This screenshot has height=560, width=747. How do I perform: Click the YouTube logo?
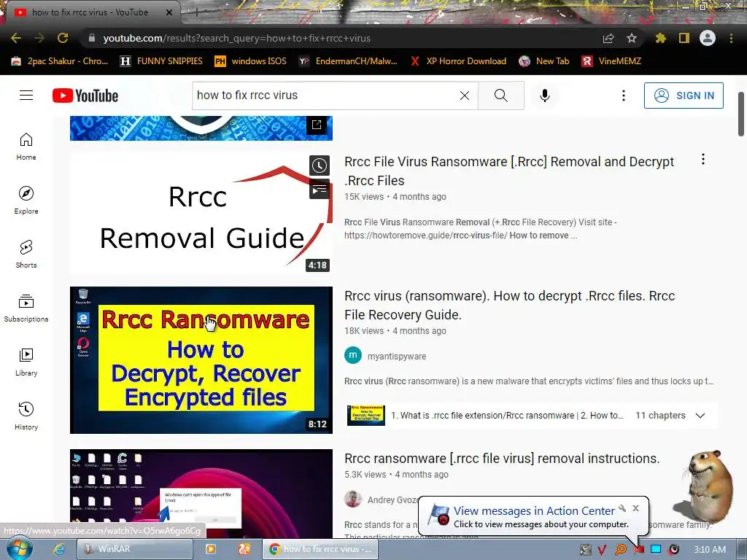coord(85,96)
